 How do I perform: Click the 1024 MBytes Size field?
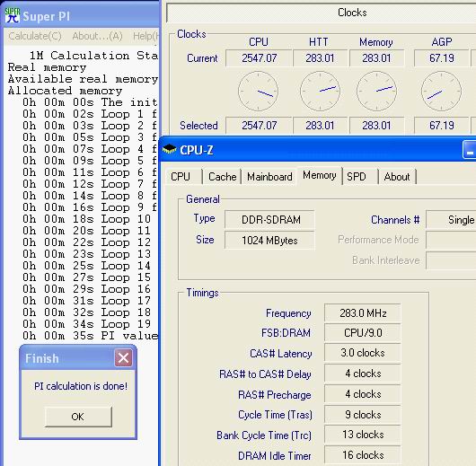coord(269,241)
